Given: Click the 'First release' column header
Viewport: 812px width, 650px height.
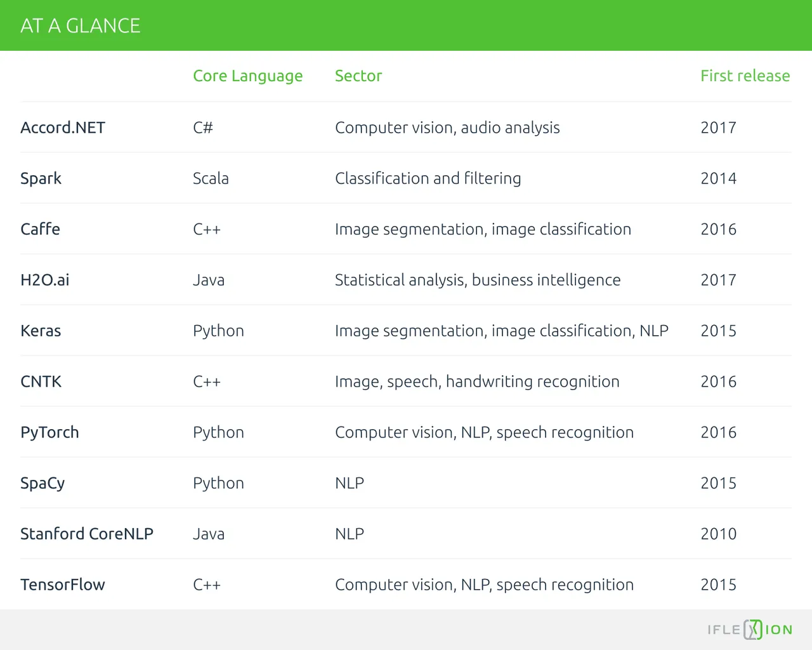Looking at the screenshot, I should point(745,76).
